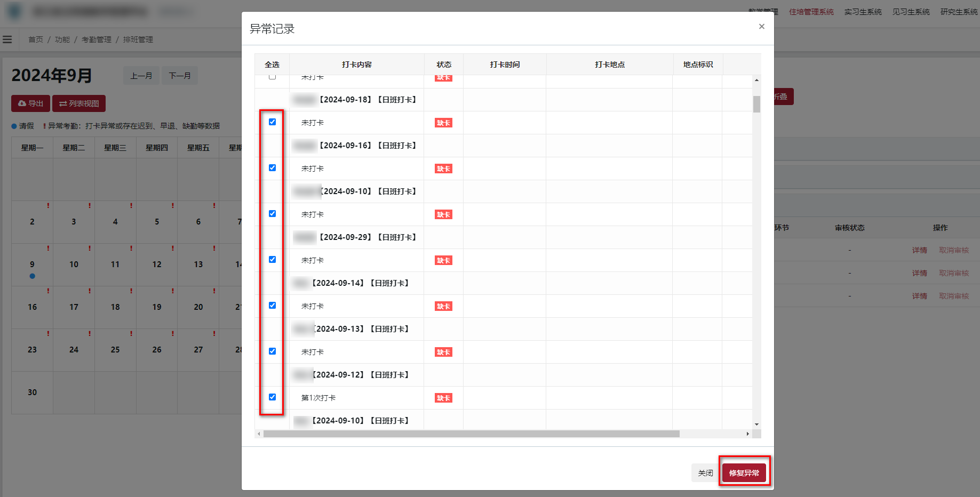Close the 异常记录 dialog with the X
Viewport: 980px width, 497px height.
click(761, 27)
